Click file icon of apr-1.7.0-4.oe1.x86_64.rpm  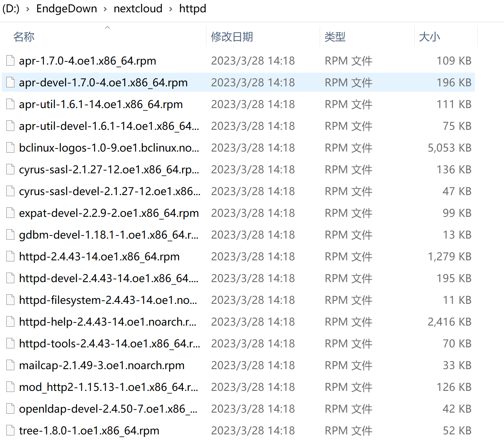[x=11, y=61]
